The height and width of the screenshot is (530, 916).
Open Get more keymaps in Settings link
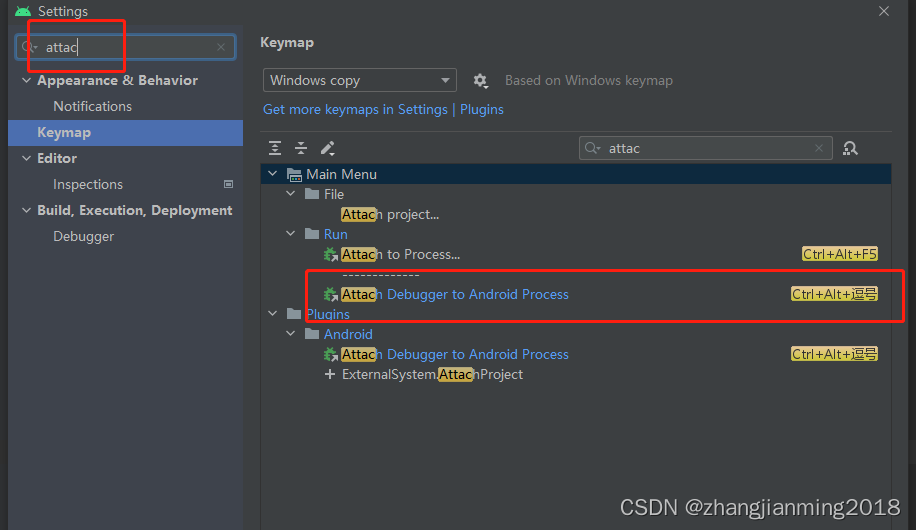coord(355,109)
